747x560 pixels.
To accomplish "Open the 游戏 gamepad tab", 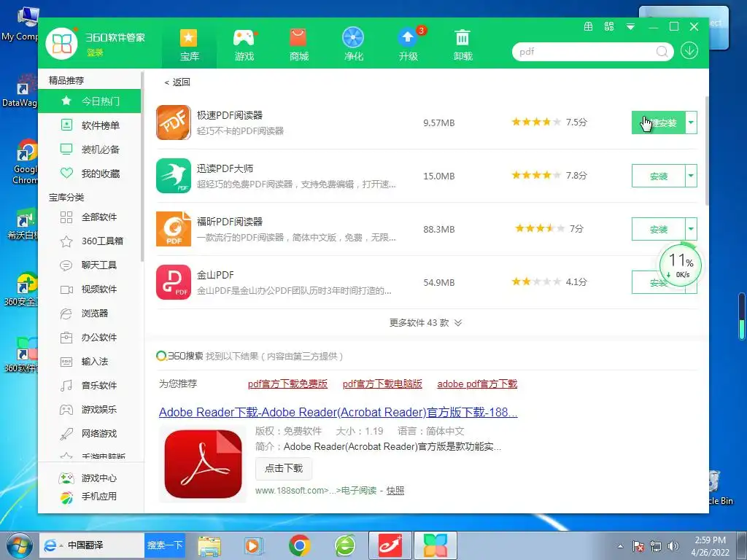I will click(244, 45).
